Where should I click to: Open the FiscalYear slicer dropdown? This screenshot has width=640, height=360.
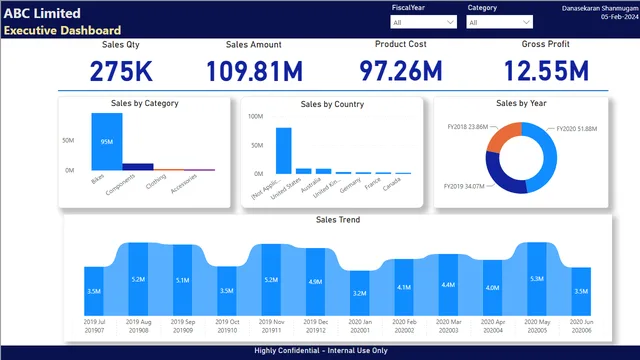(x=423, y=22)
